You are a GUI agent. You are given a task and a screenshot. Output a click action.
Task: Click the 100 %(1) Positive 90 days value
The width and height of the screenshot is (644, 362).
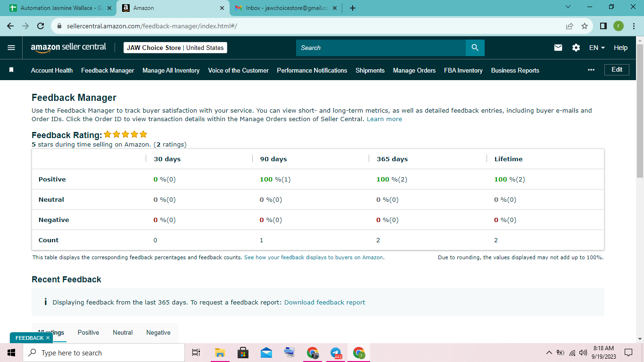pos(275,179)
